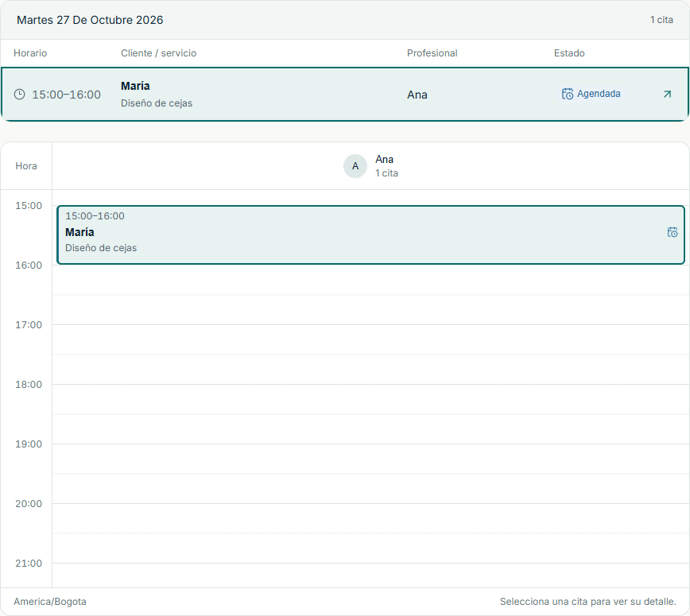Screen dimensions: 690x616
Task: Click Martes 27 De Octubre 2026 heading
Action: coord(90,20)
